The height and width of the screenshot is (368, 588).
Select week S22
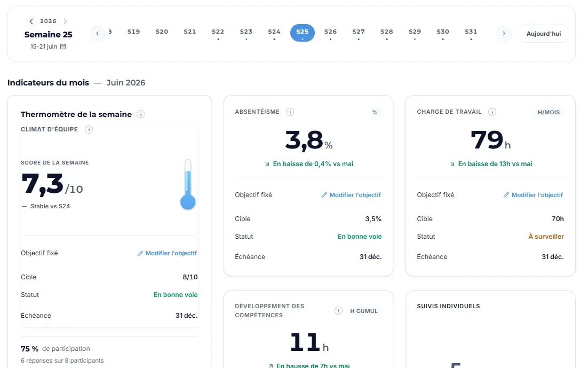(x=218, y=33)
